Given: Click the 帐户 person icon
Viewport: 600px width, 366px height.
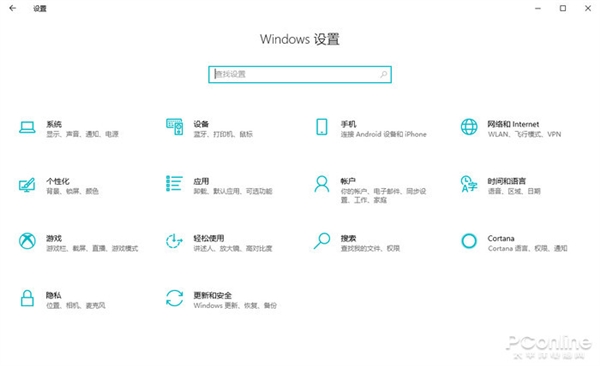Looking at the screenshot, I should (x=322, y=184).
